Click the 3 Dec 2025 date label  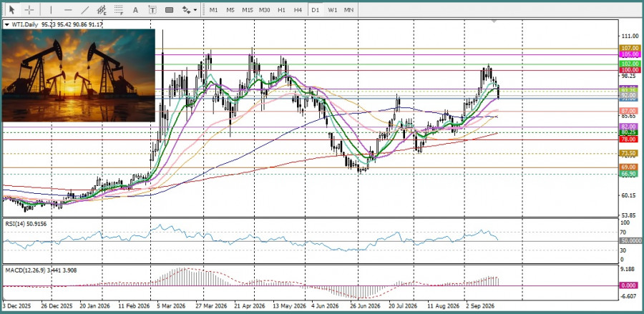(18, 306)
